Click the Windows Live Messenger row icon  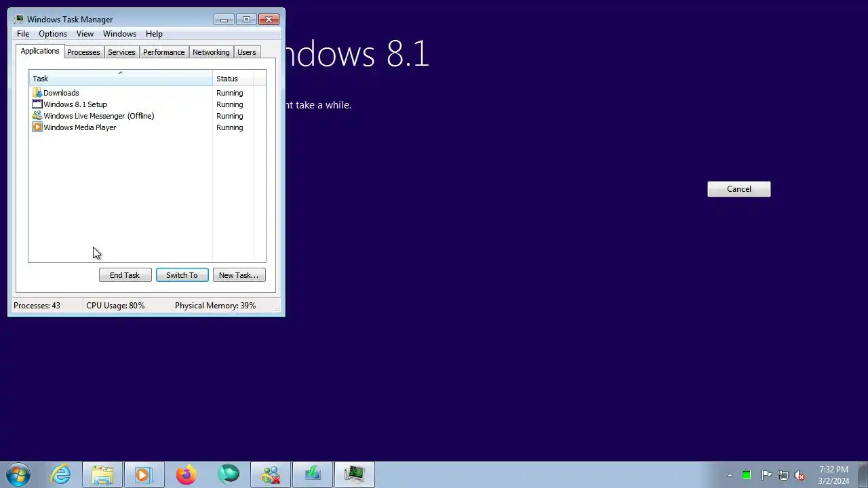click(37, 116)
